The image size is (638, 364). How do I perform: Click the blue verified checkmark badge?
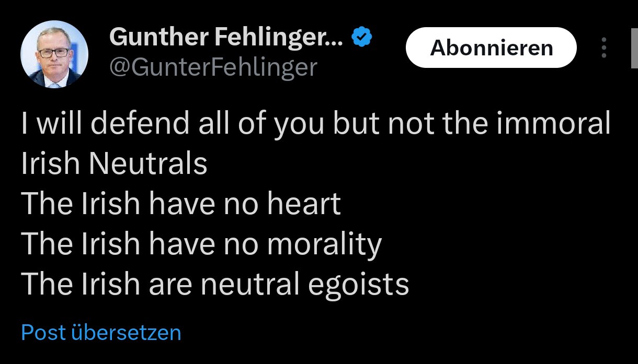coord(362,38)
